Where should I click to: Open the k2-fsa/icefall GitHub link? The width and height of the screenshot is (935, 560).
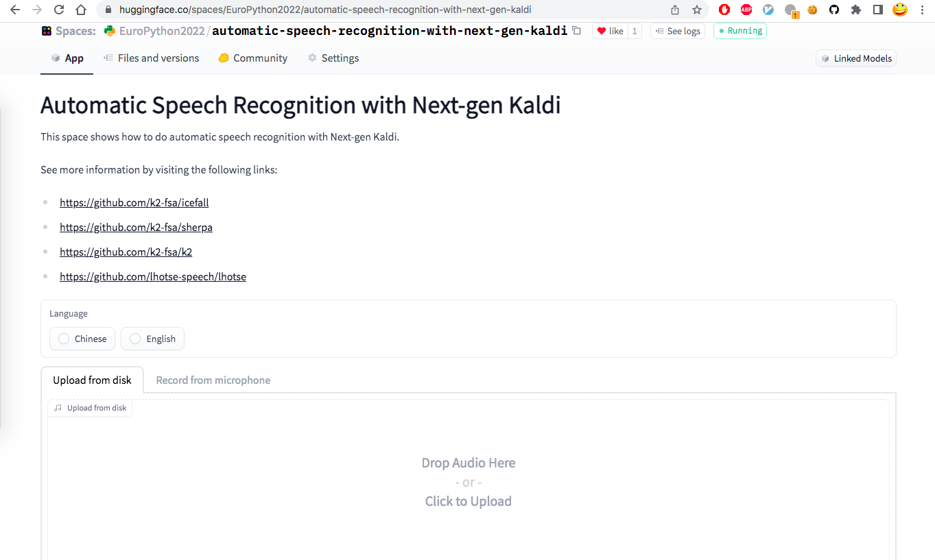(134, 202)
